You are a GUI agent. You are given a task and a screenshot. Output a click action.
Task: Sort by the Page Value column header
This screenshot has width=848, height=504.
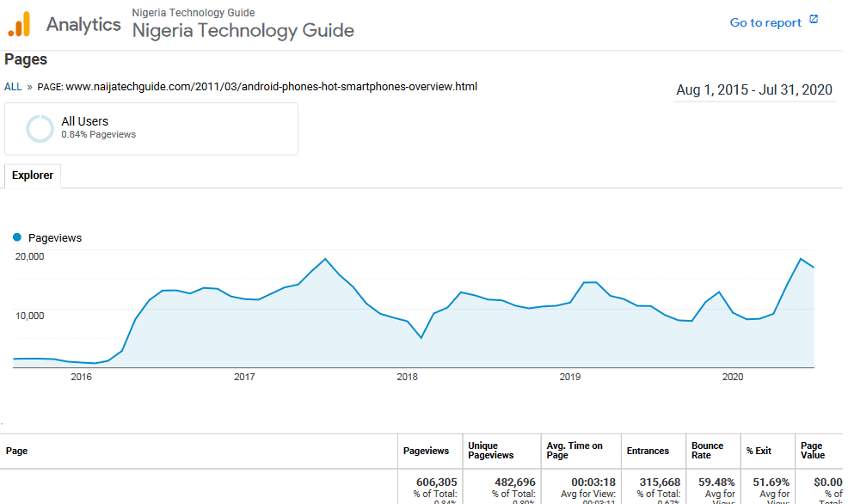coord(813,451)
